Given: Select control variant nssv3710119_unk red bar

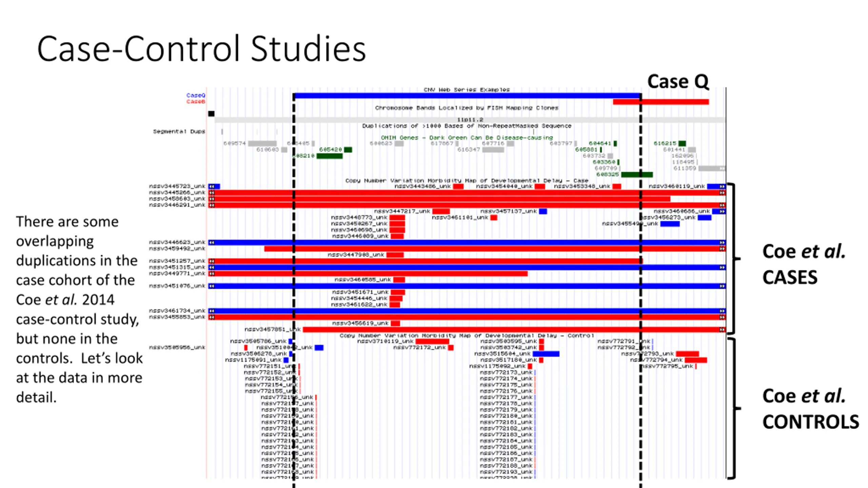Looking at the screenshot, I should (x=432, y=341).
